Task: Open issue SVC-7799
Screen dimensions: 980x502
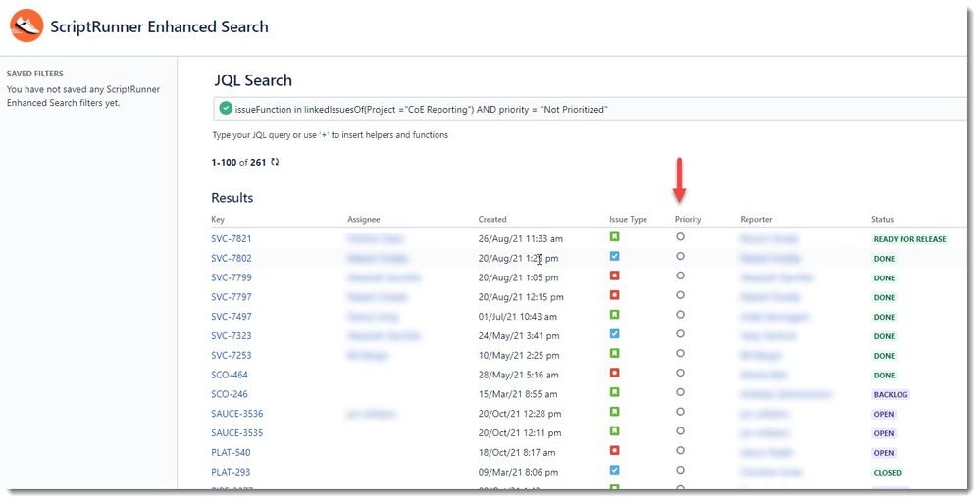Action: point(232,277)
